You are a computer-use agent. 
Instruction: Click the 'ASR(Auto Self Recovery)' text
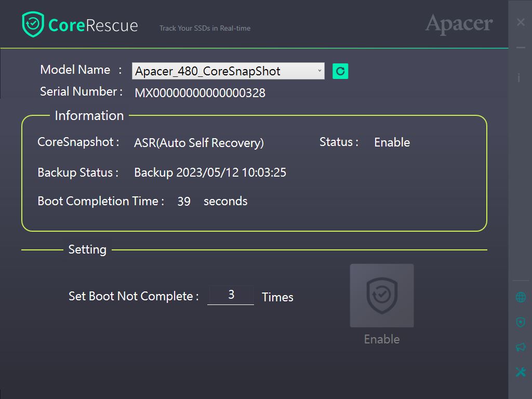199,143
